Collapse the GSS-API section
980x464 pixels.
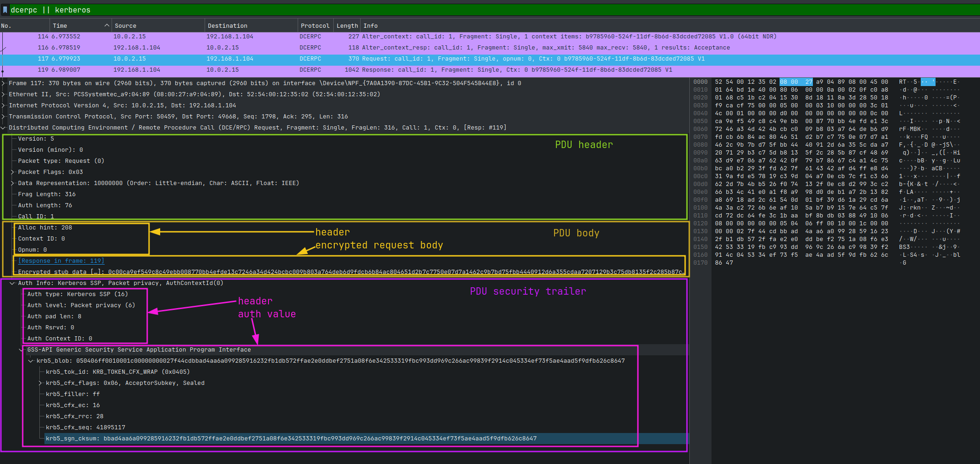pos(21,349)
